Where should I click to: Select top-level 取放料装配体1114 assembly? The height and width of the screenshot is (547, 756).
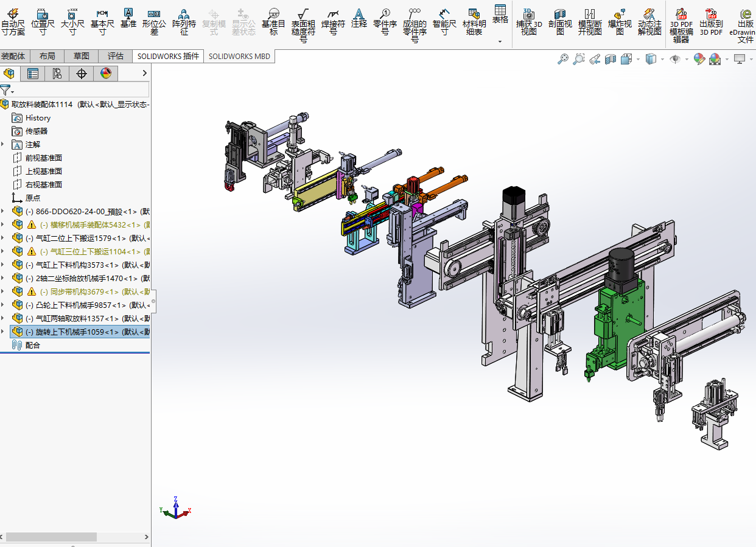(x=75, y=105)
